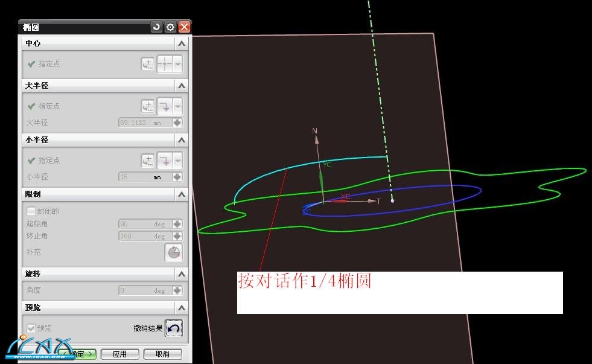
Task: Click the 取消 cancel button
Action: [162, 354]
